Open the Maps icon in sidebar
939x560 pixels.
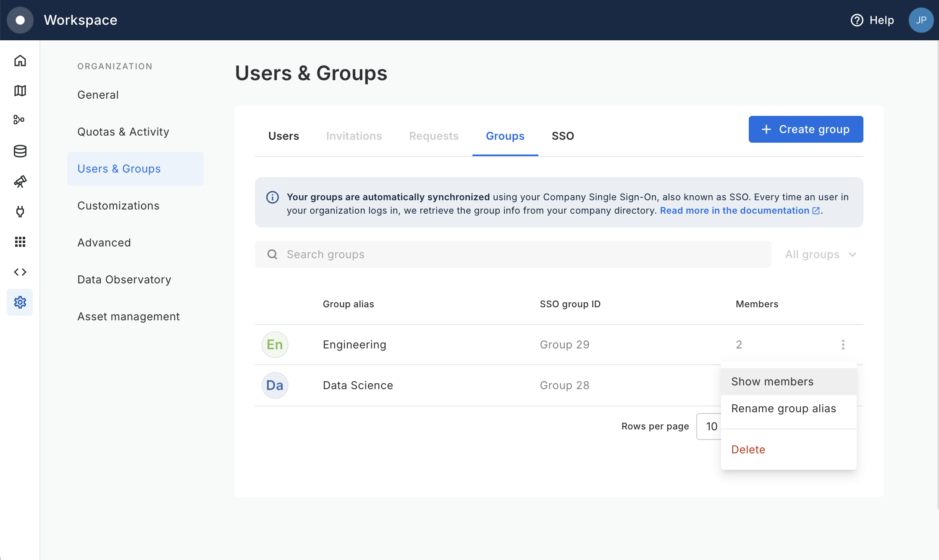(x=20, y=91)
